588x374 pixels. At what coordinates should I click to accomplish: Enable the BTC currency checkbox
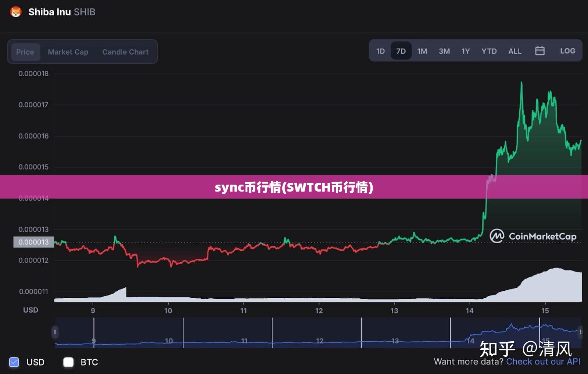[68, 362]
